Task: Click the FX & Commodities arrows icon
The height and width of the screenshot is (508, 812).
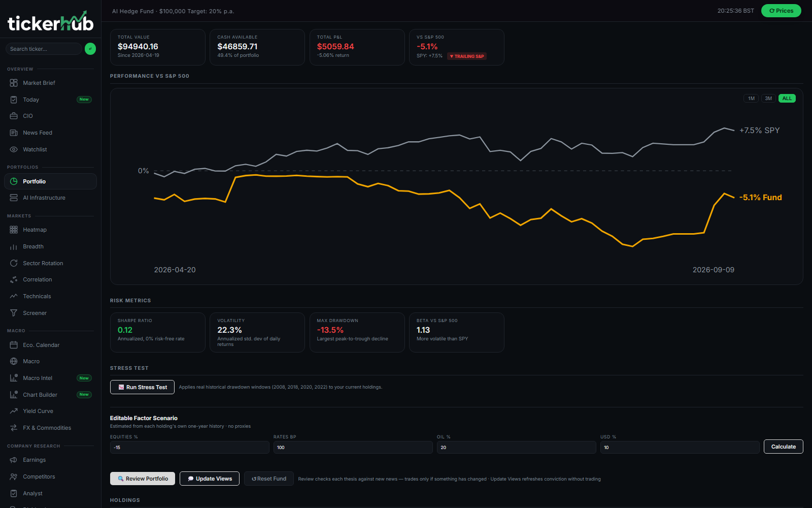Action: pos(14,428)
